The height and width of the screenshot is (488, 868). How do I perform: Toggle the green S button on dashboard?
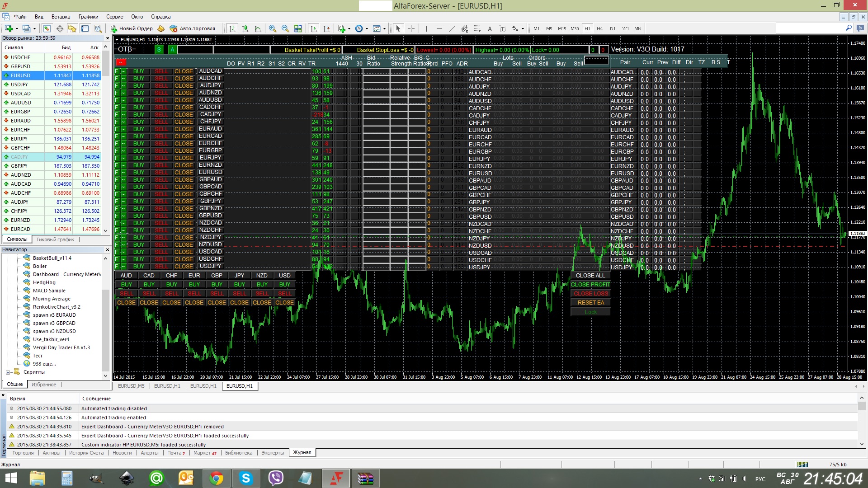coord(159,50)
